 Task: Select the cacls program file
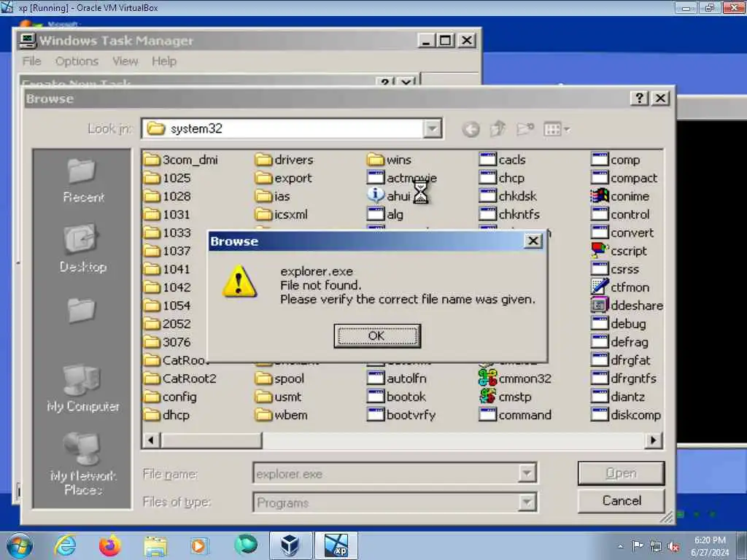[x=502, y=160]
